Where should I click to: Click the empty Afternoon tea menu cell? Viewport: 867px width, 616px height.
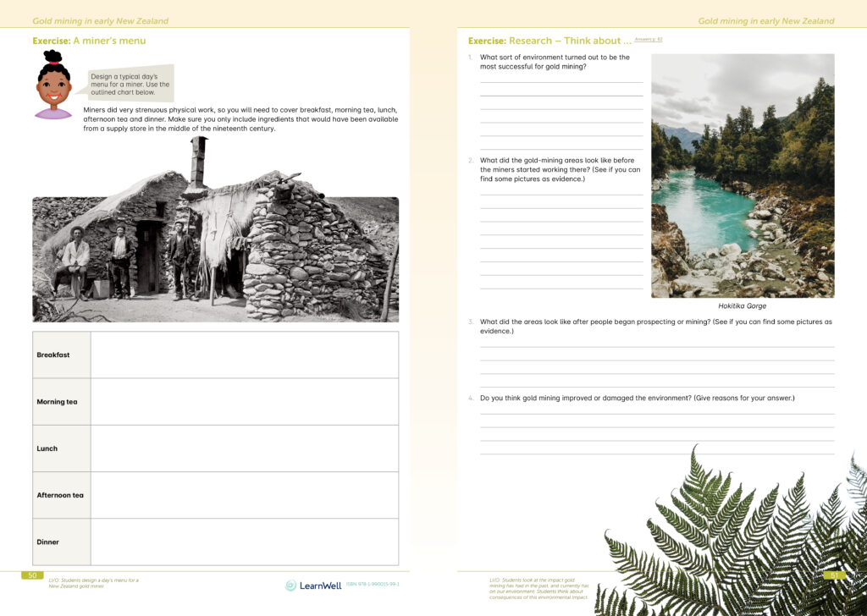tap(245, 495)
